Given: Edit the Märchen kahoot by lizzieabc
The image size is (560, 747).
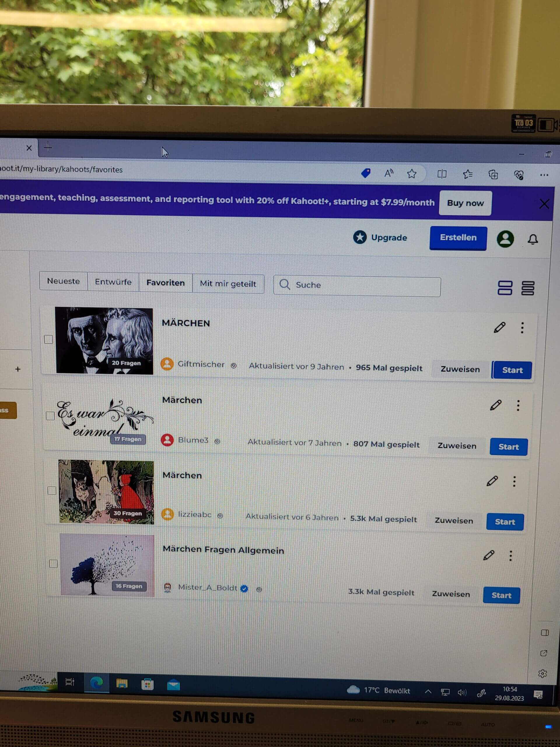Looking at the screenshot, I should pyautogui.click(x=492, y=481).
